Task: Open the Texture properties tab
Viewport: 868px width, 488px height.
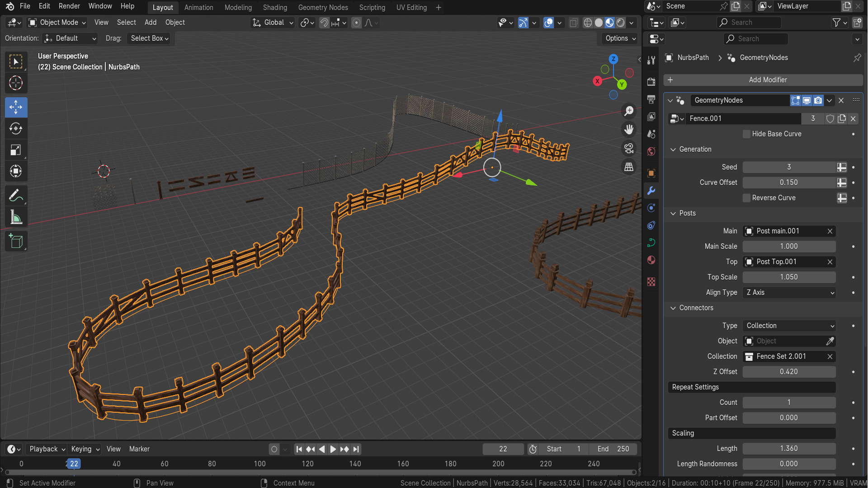Action: [x=651, y=282]
